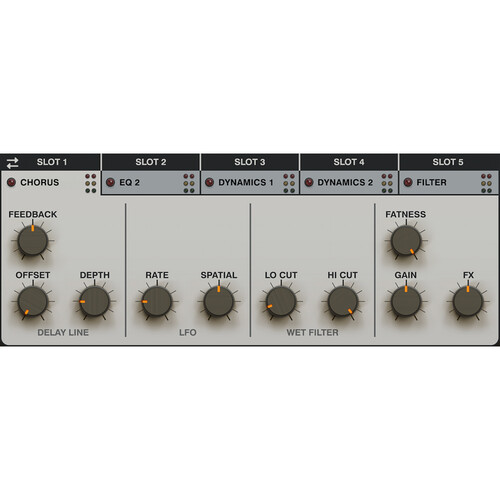500x500 pixels.
Task: Open the dot-grid menu icon on EQ 2
Action: pyautogui.click(x=189, y=183)
